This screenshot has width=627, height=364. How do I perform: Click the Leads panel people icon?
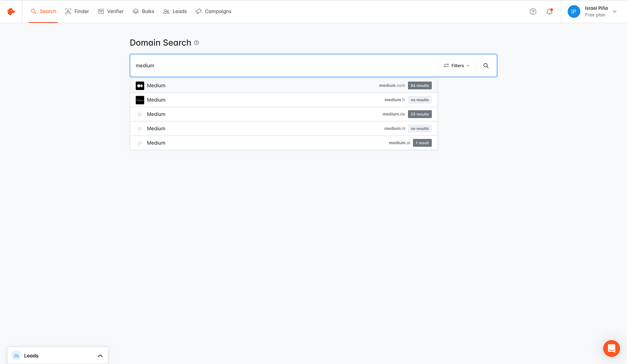tap(17, 355)
